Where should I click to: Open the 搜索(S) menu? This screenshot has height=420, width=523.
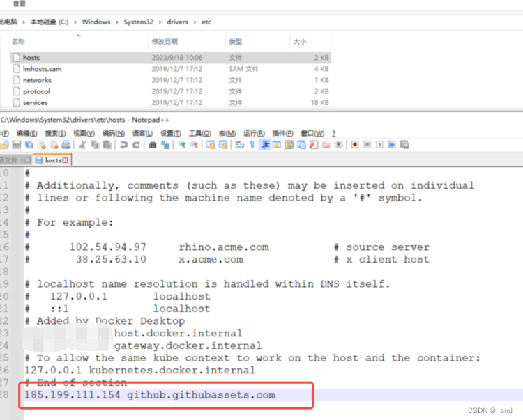[x=55, y=133]
